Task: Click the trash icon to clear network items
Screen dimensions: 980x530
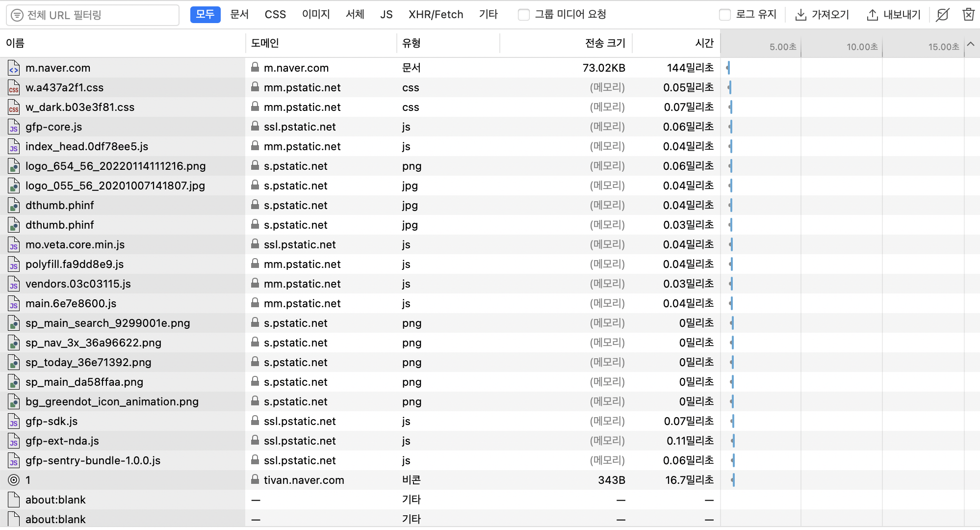Action: coord(968,15)
